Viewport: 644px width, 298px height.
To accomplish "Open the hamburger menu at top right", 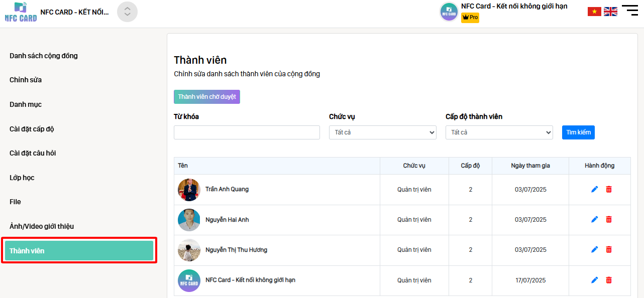I will pos(630,11).
